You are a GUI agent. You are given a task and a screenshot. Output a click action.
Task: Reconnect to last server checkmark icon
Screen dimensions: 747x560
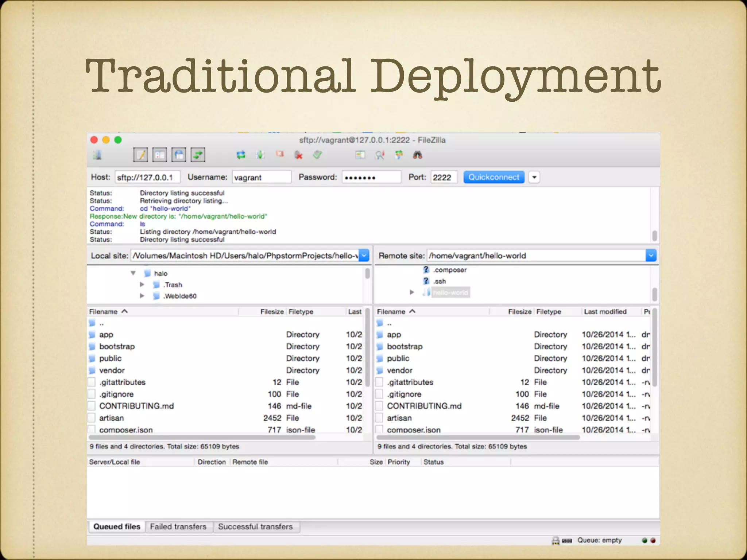point(317,155)
